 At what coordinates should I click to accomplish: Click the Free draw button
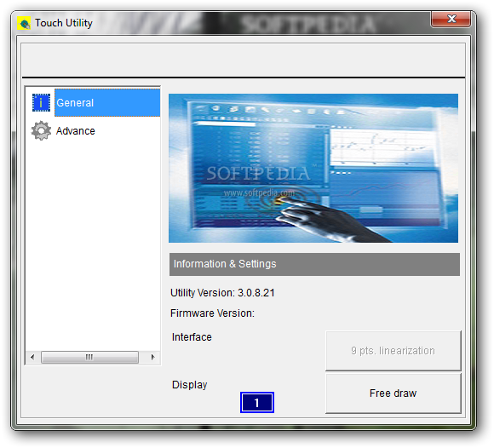pos(393,393)
